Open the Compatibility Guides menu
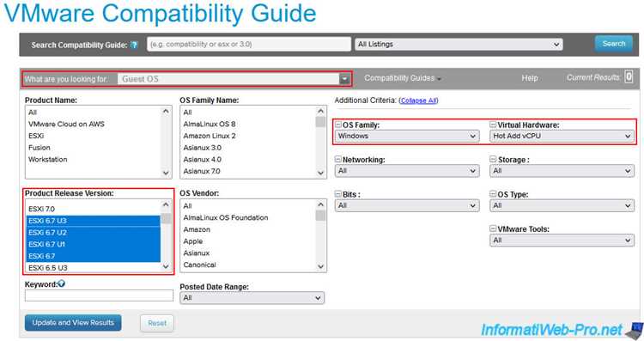 tap(403, 78)
